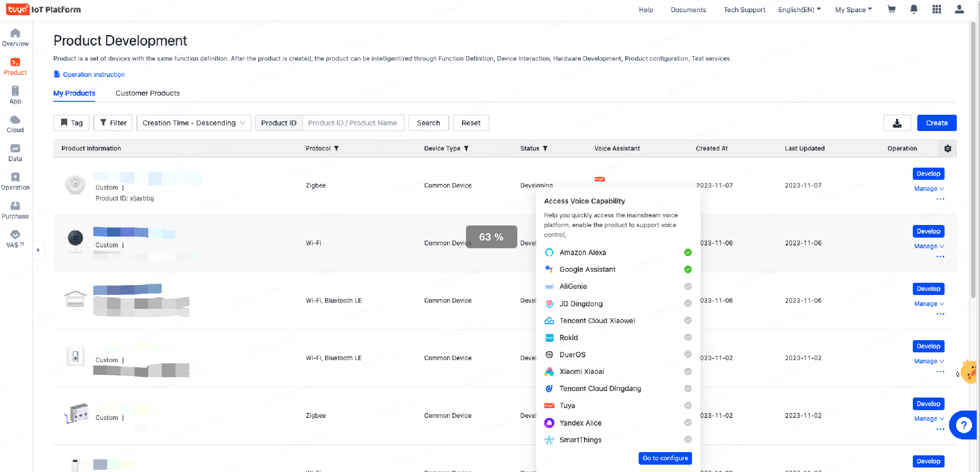
Task: Open table column settings gear
Action: click(x=947, y=149)
